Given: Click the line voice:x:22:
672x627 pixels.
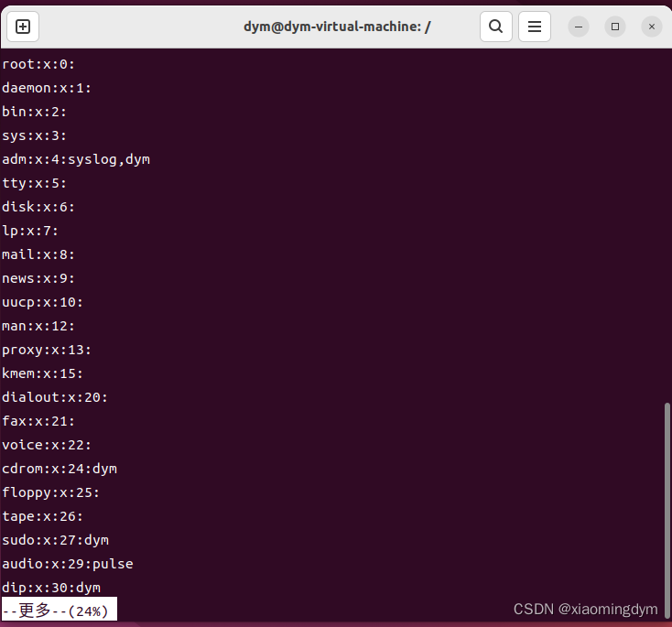Looking at the screenshot, I should coord(47,445).
